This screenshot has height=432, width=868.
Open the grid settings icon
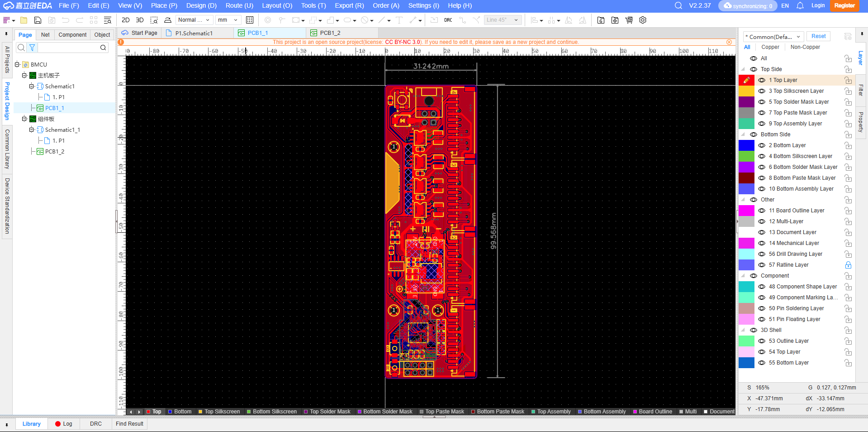click(250, 20)
